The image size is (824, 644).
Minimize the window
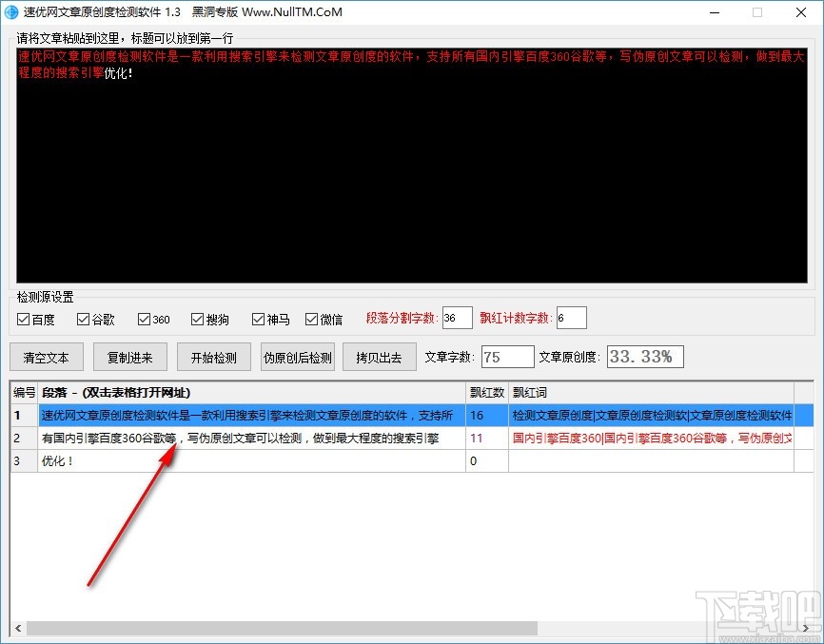[x=715, y=12]
